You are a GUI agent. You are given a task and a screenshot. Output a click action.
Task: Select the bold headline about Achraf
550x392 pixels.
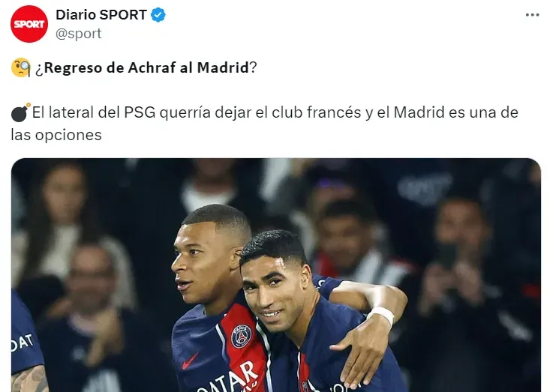pyautogui.click(x=146, y=67)
